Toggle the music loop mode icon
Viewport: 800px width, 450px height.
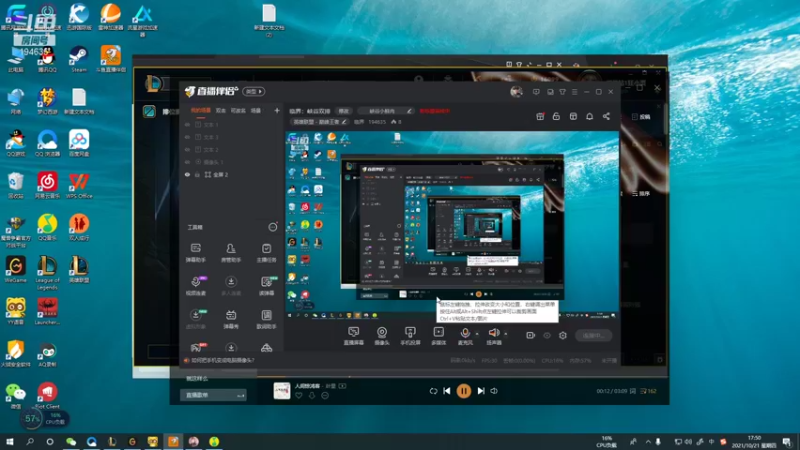tap(433, 391)
